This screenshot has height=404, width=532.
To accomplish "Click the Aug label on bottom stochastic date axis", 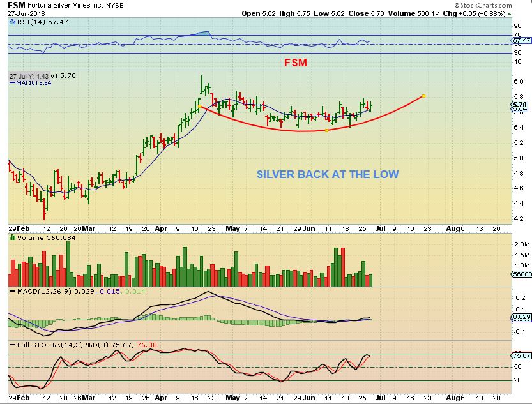I will (453, 398).
